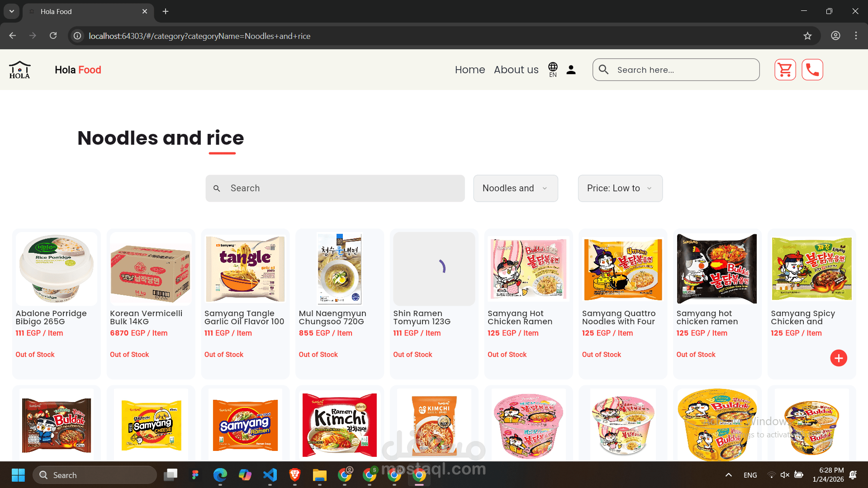
Task: Open Kimchi Ramen red pack image
Action: point(339,425)
